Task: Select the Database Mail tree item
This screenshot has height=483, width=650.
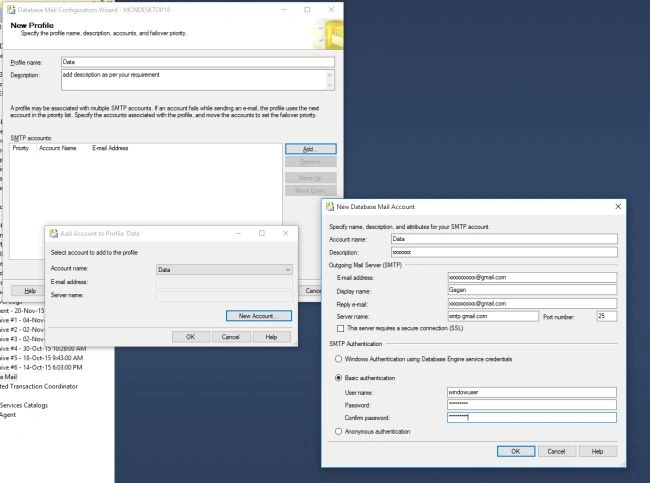Action: pos(9,377)
